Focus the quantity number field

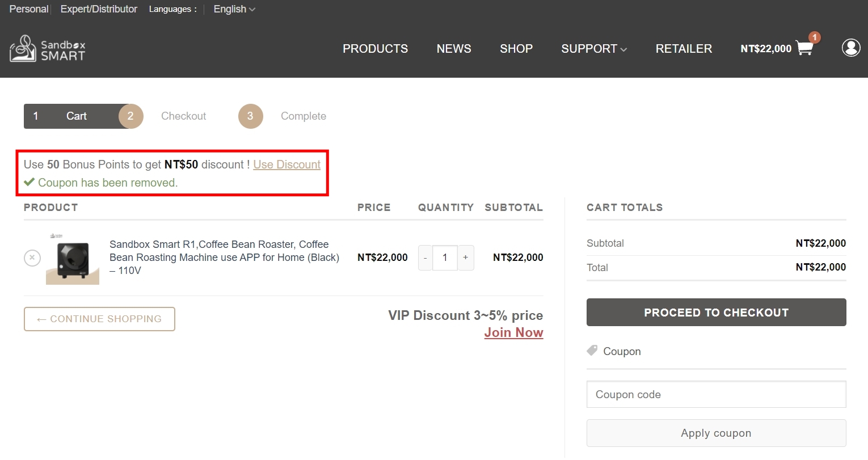click(x=445, y=258)
